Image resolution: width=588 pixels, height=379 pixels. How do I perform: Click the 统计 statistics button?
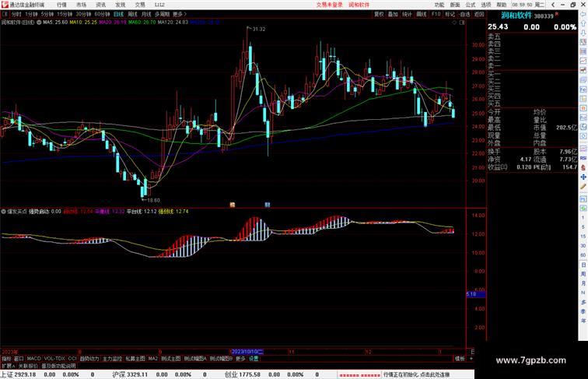tap(407, 14)
